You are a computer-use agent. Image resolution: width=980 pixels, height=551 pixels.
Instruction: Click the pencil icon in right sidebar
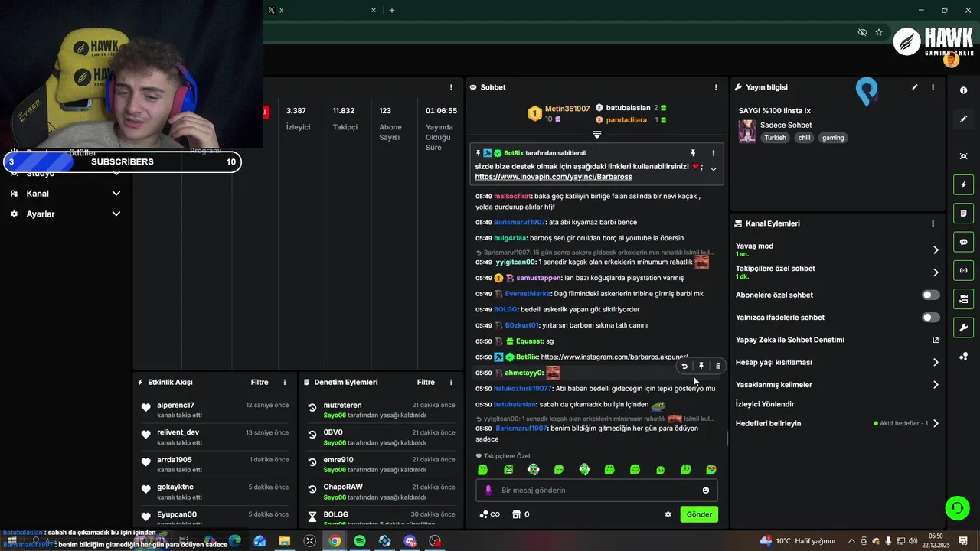pos(963,119)
